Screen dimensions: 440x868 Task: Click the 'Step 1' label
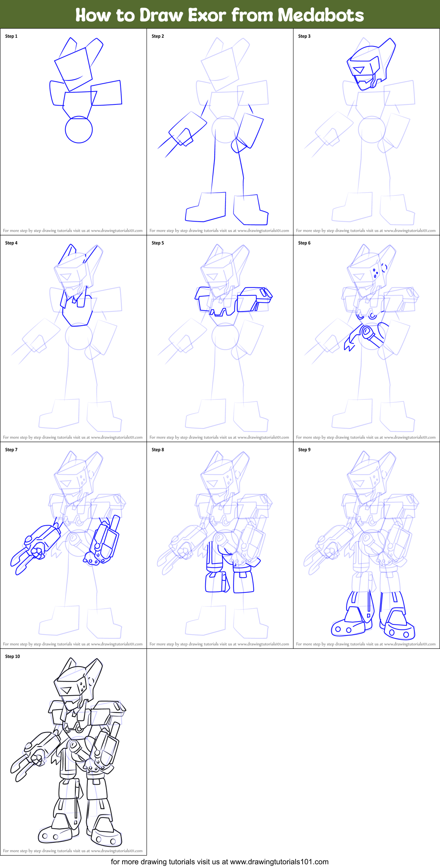click(x=11, y=36)
